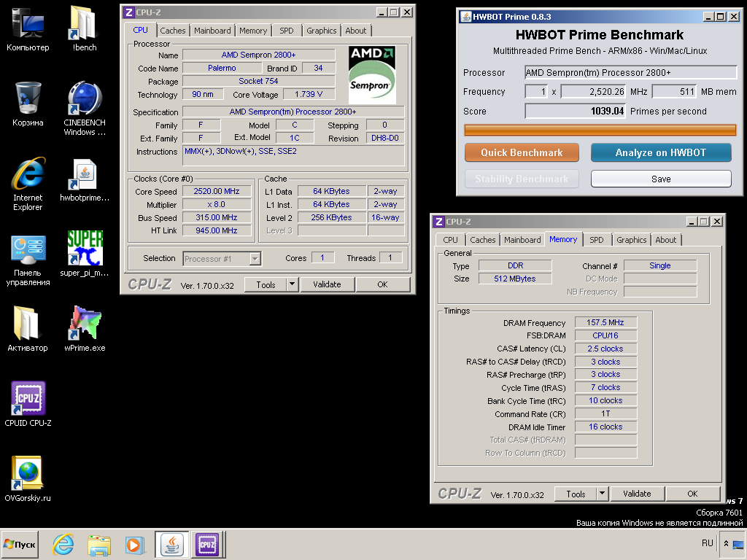Click the DRAM Frequency 157.5 MHz value

tap(605, 322)
